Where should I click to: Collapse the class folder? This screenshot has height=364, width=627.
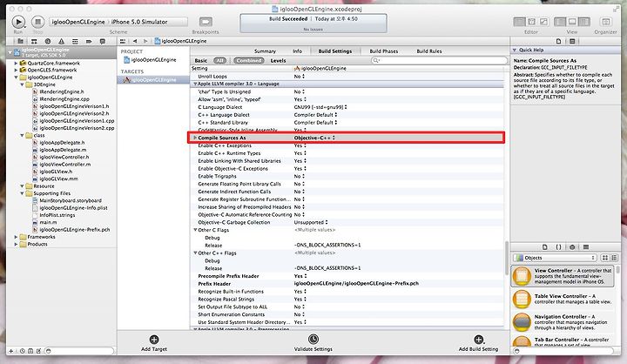(x=23, y=136)
